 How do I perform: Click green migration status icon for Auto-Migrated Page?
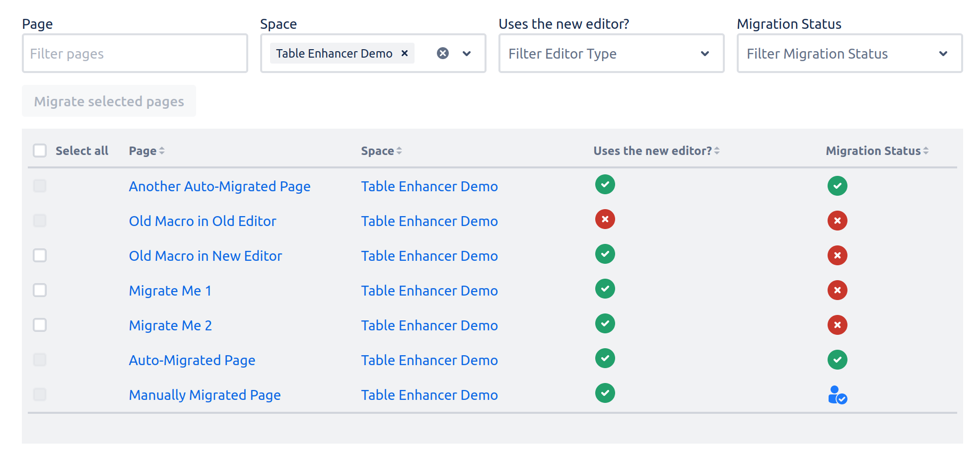coord(837,360)
